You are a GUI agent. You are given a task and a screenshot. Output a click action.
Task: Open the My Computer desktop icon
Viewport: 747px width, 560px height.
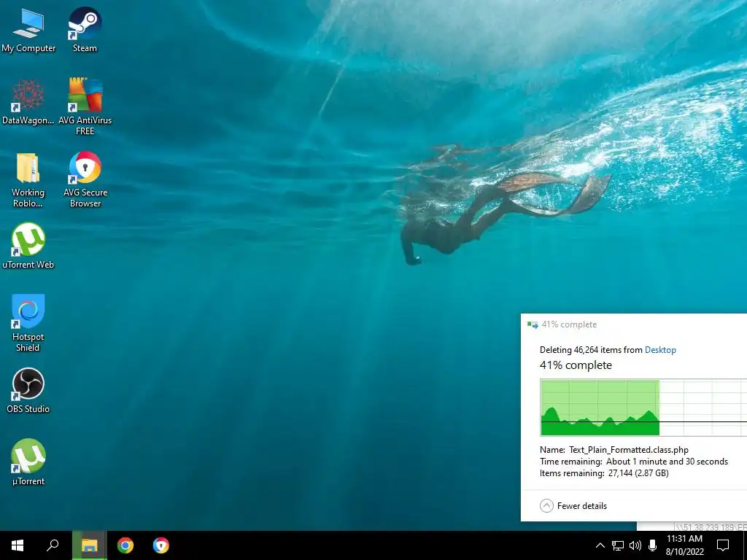point(28,30)
